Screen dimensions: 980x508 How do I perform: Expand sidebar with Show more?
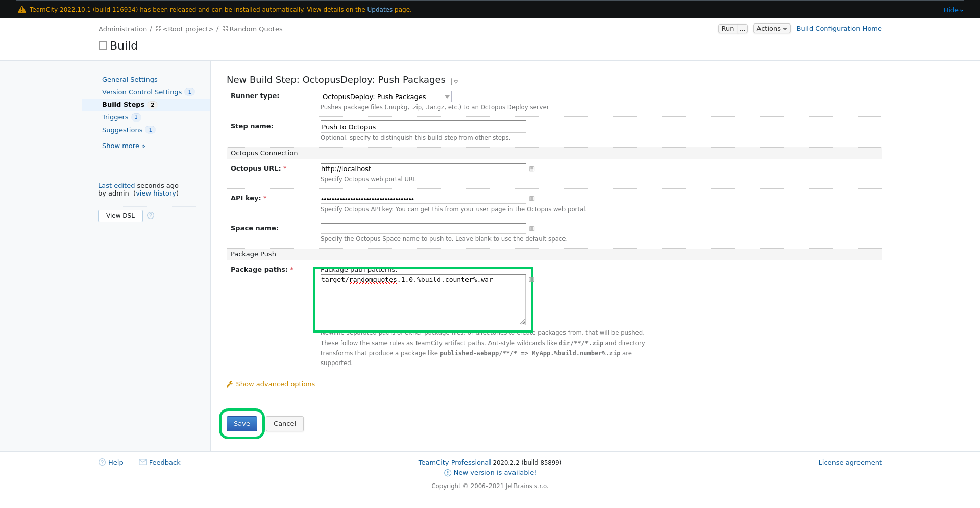coord(124,146)
